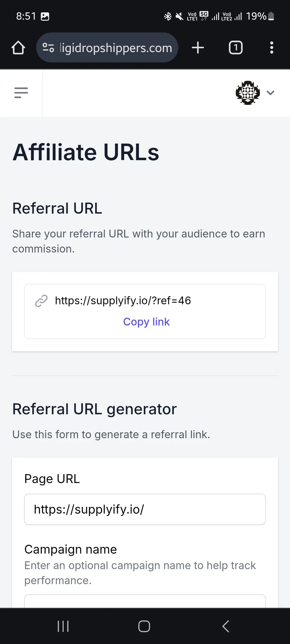Tap the screenshot notification icon in status bar
This screenshot has width=290, height=644.
tap(45, 17)
